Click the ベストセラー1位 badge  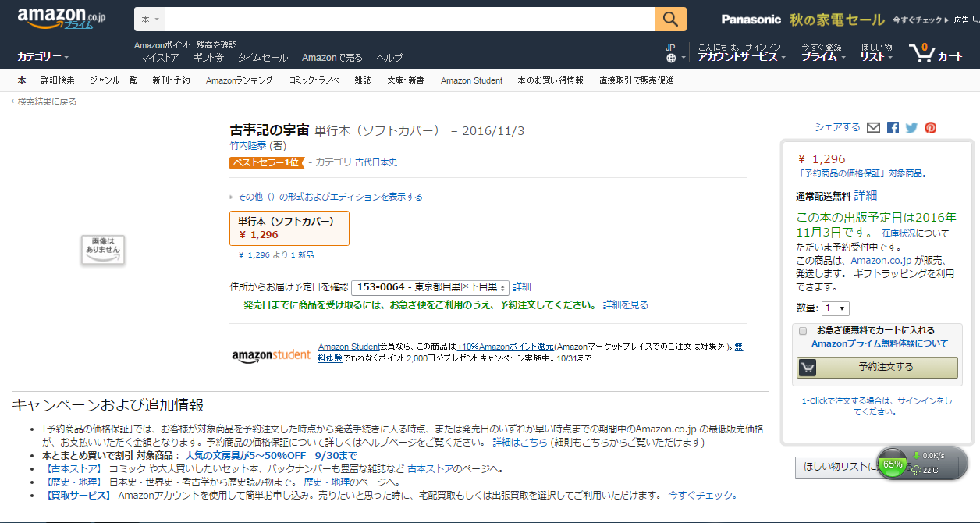coord(266,162)
